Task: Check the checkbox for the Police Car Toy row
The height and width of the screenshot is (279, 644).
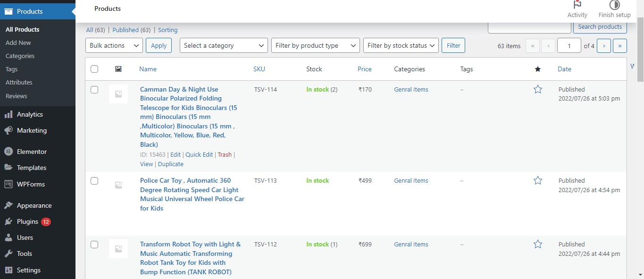Action: pos(94,180)
